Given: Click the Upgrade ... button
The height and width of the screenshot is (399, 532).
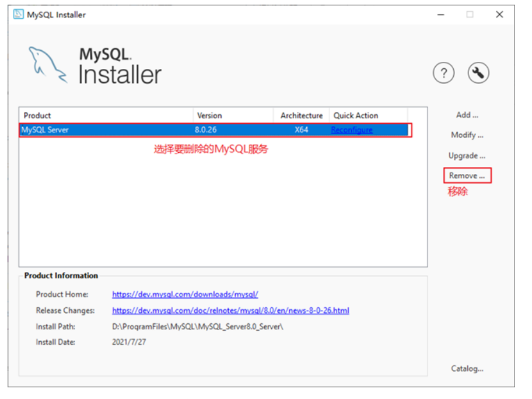Looking at the screenshot, I should coord(467,156).
